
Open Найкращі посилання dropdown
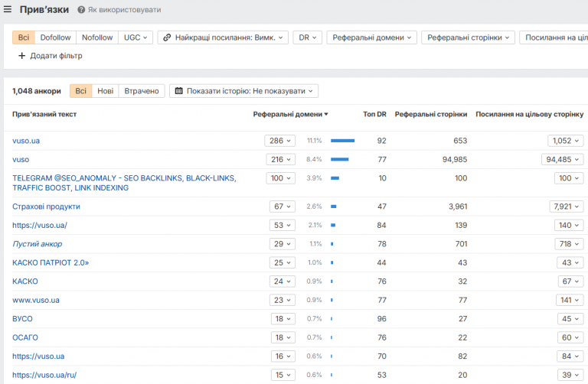click(223, 37)
